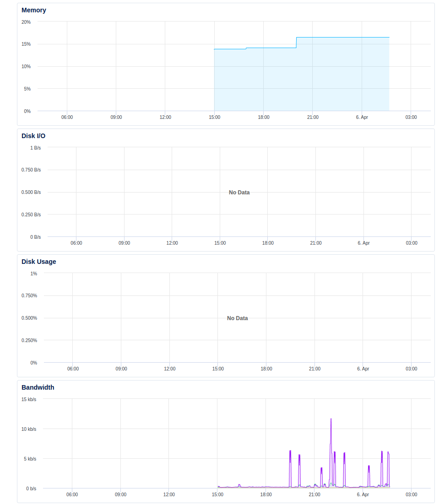Select the 0.750% label on Disk Usage axis
Image resolution: width=439 pixels, height=504 pixels.
(29, 295)
